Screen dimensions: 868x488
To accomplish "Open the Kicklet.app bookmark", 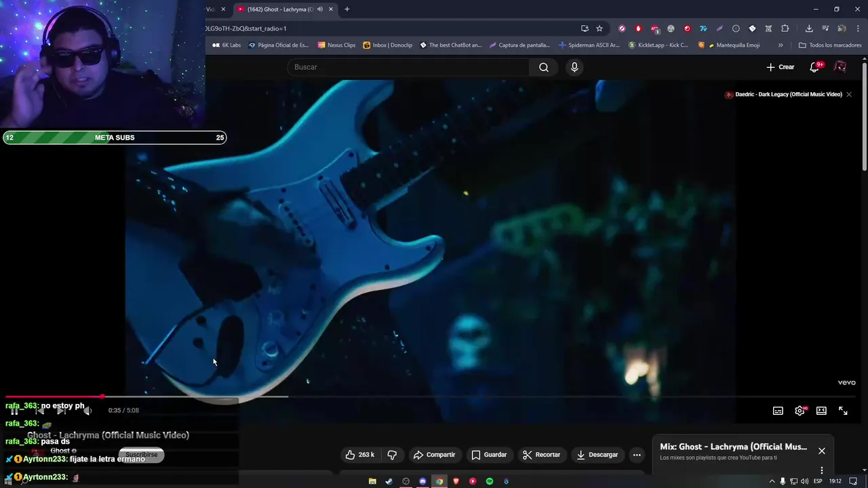I will point(658,45).
